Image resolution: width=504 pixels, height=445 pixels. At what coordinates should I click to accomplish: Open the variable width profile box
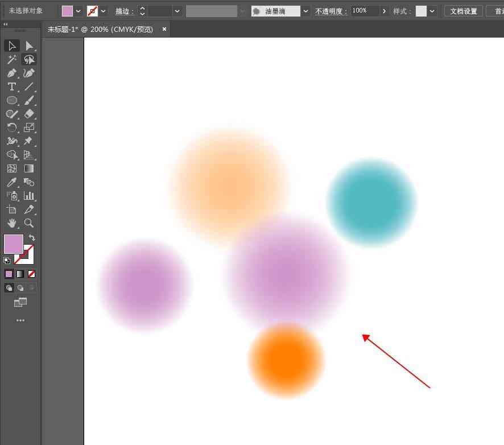(212, 11)
